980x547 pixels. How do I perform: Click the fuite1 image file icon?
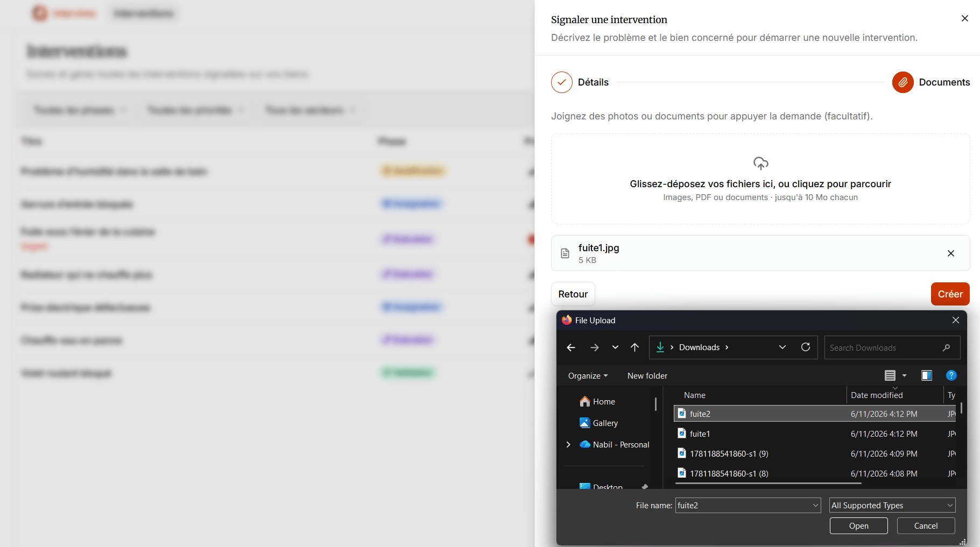click(x=681, y=433)
